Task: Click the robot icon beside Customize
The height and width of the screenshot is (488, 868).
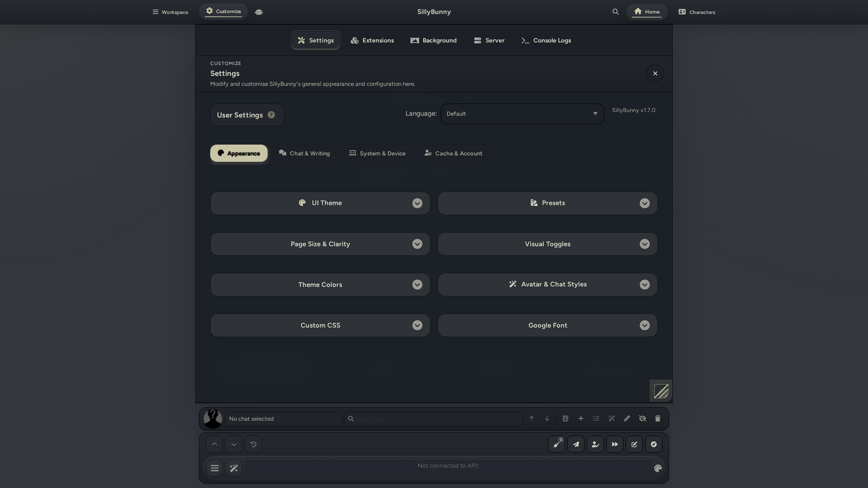Action: pyautogui.click(x=259, y=12)
